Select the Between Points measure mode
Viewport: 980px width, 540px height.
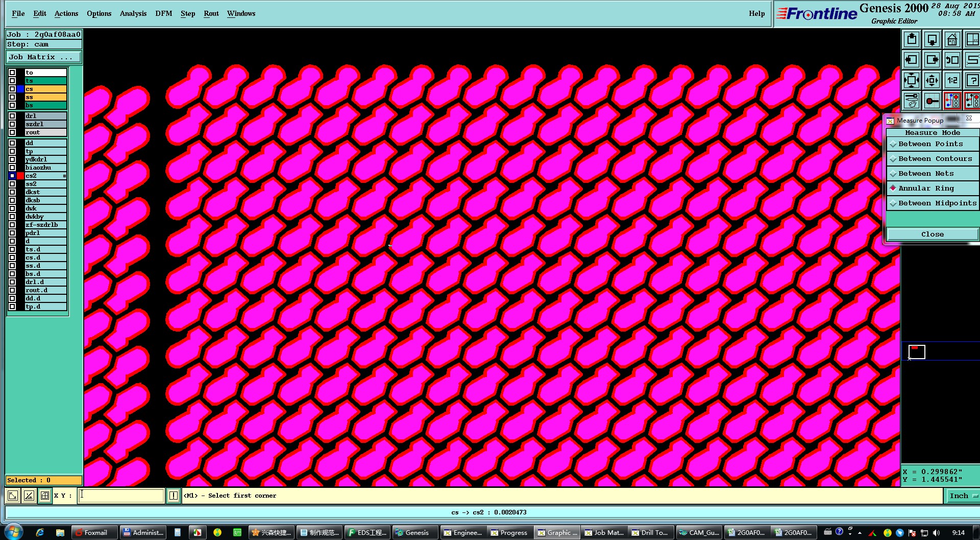click(x=932, y=144)
